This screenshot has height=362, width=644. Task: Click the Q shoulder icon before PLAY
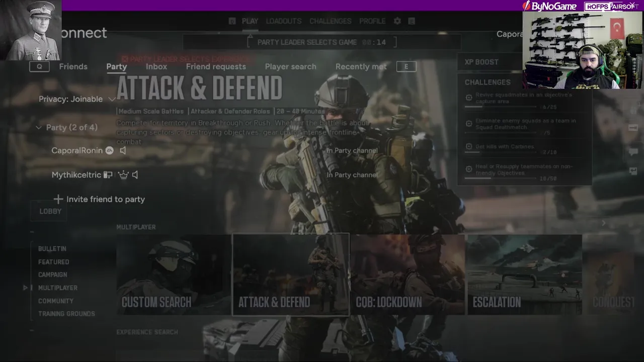pyautogui.click(x=232, y=21)
